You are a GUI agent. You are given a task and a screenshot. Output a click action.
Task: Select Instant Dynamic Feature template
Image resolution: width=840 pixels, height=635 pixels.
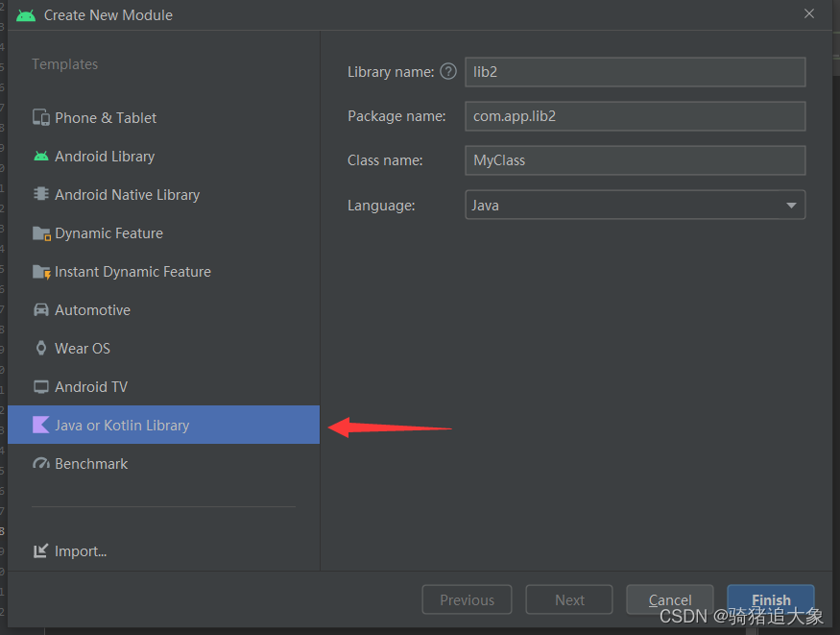click(x=164, y=272)
